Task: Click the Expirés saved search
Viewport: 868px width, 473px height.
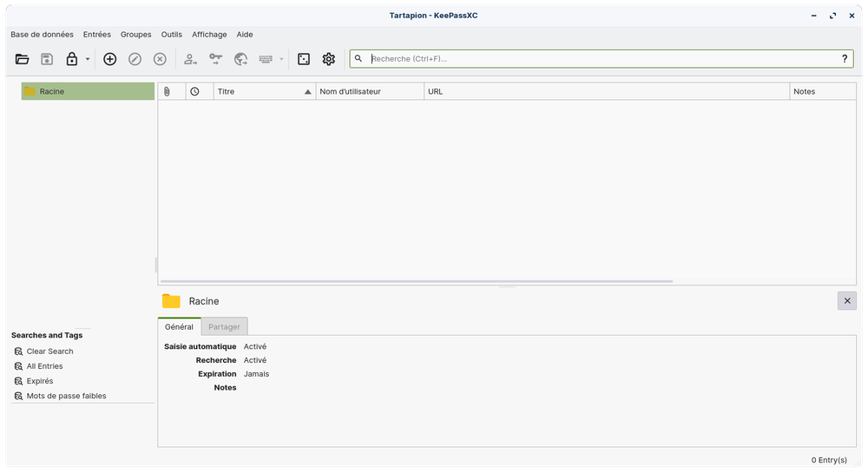Action: coord(39,381)
